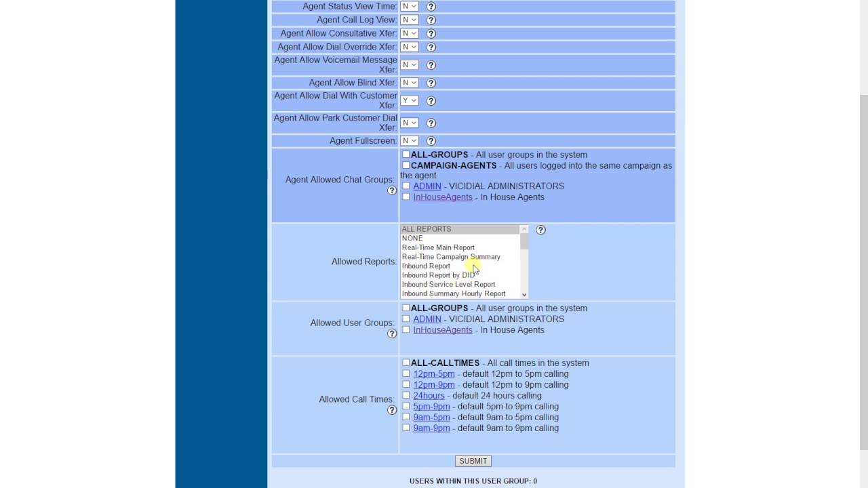Click Allowed Reports list scrollbar down arrow
This screenshot has width=868, height=488.
(524, 294)
